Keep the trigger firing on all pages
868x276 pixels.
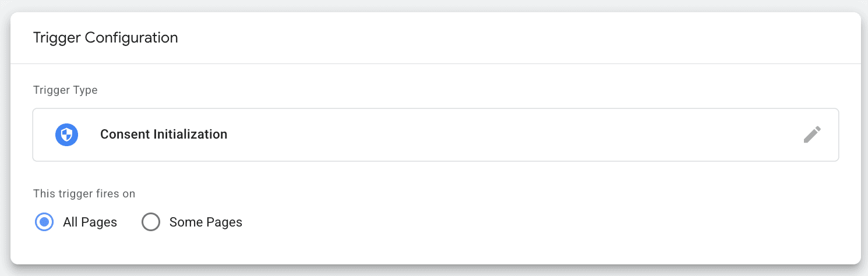tap(44, 222)
